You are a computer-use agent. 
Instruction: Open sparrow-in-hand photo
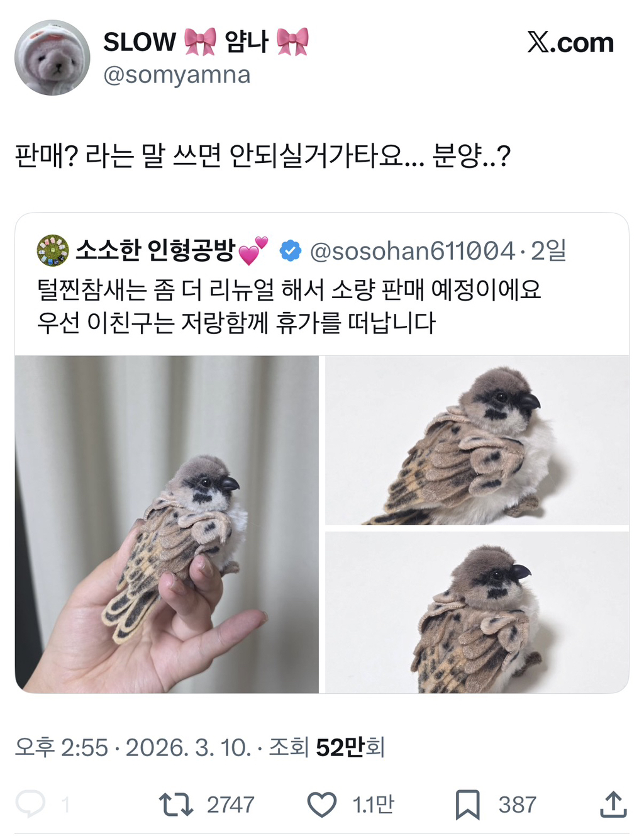coord(167,525)
